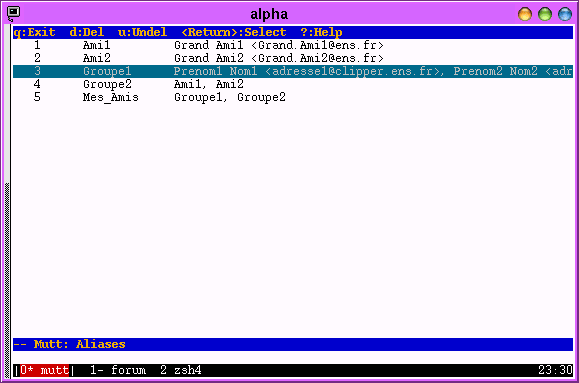Image resolution: width=579 pixels, height=383 pixels.
Task: Click the u:Undel hint
Action: 143,33
